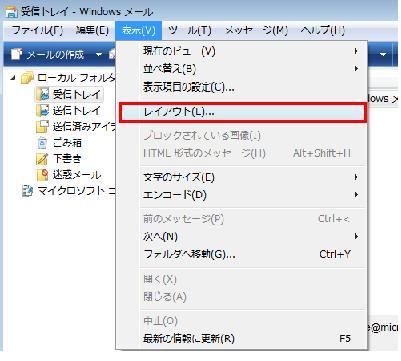The height and width of the screenshot is (361, 401).
Task: Click the メールの作成 envelope icon
Action: click(x=16, y=54)
